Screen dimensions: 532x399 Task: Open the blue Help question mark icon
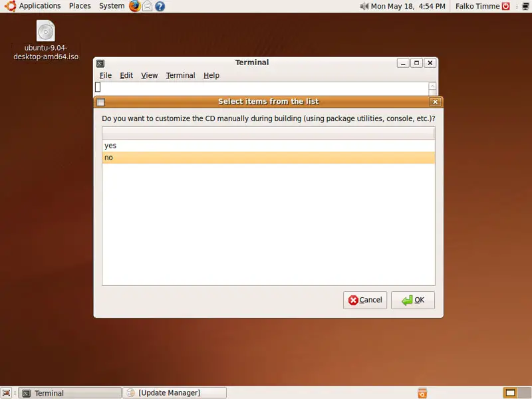[160, 6]
